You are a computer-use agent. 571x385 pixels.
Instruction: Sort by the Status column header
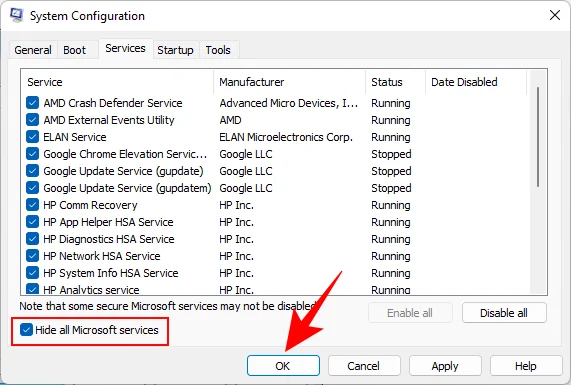click(395, 82)
